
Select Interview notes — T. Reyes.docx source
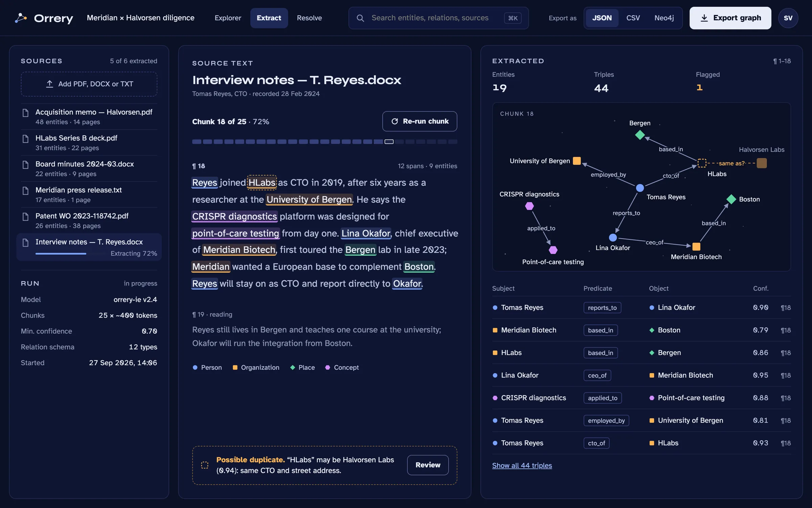click(89, 247)
